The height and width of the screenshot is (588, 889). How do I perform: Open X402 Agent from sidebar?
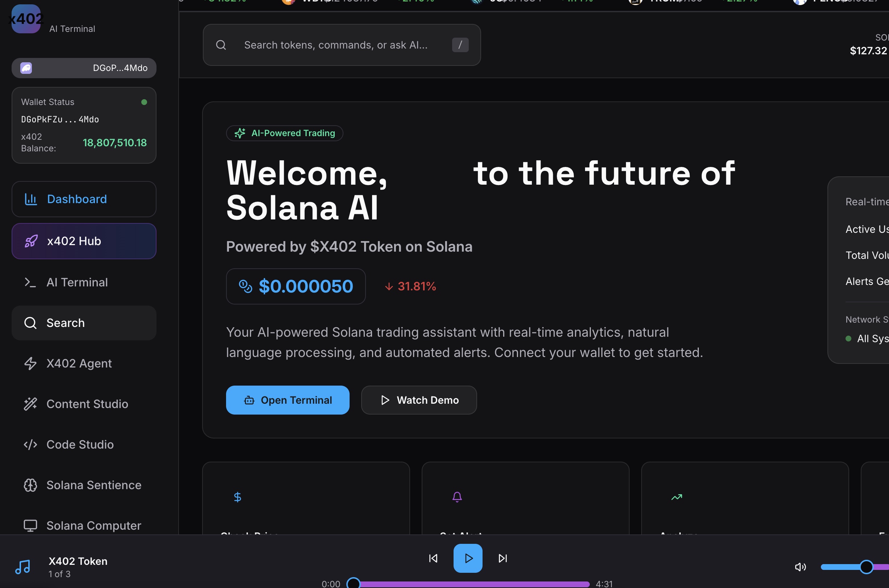pyautogui.click(x=84, y=364)
